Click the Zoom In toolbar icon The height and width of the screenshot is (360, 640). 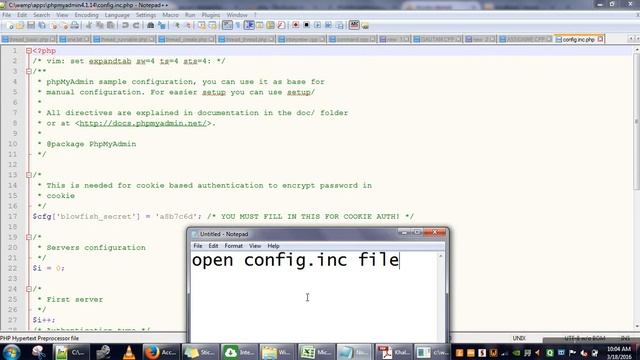177,25
